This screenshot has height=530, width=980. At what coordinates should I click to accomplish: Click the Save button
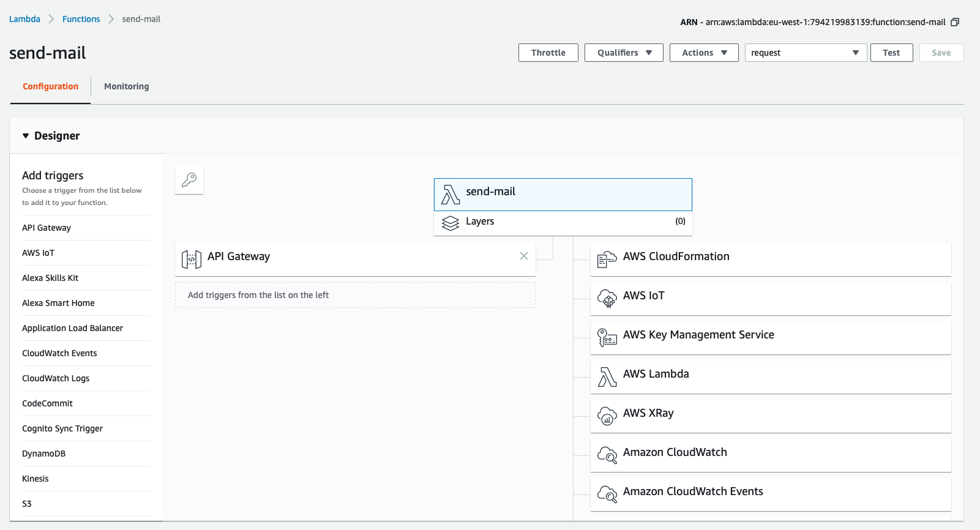click(x=941, y=53)
